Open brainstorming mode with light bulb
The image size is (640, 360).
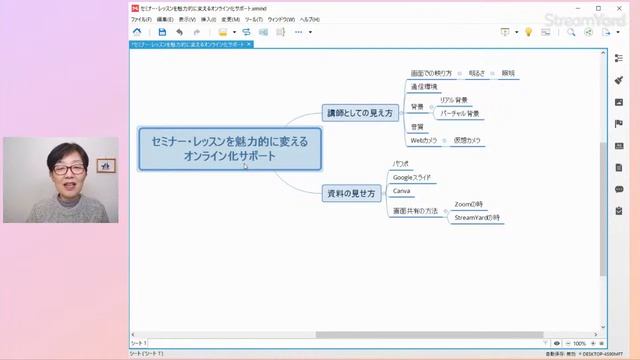coord(529,32)
